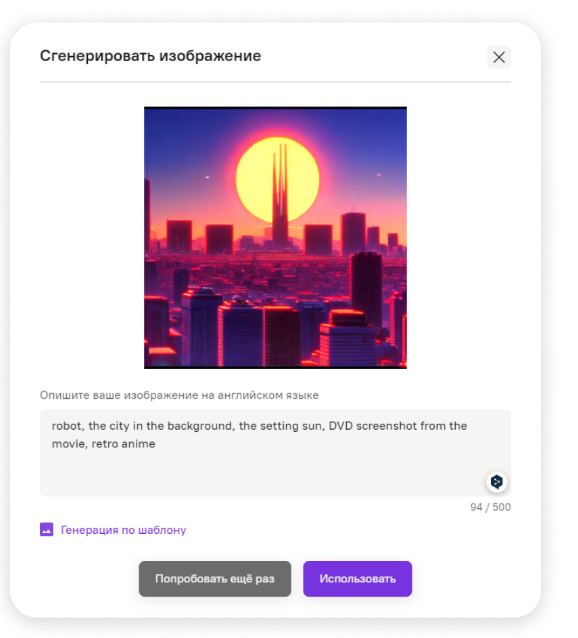Viewport: 578px width, 638px height.
Task: Click the Опишите ваше изображение field label
Action: (x=179, y=395)
